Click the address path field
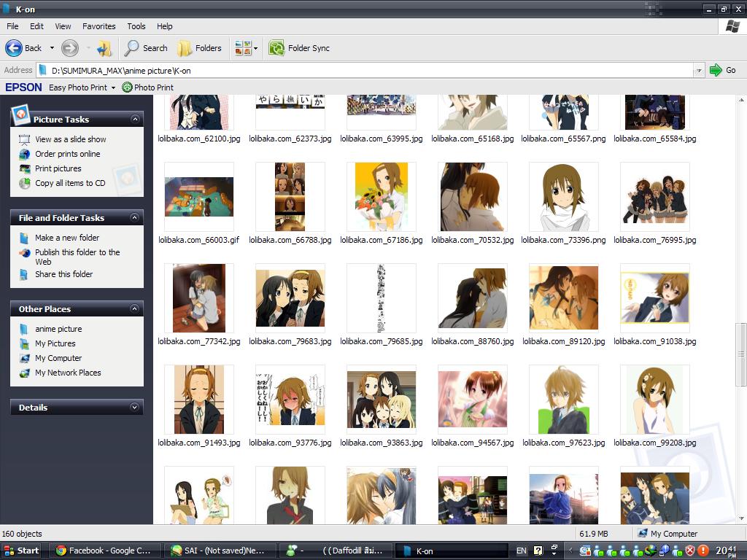This screenshot has width=747, height=560. click(x=365, y=71)
